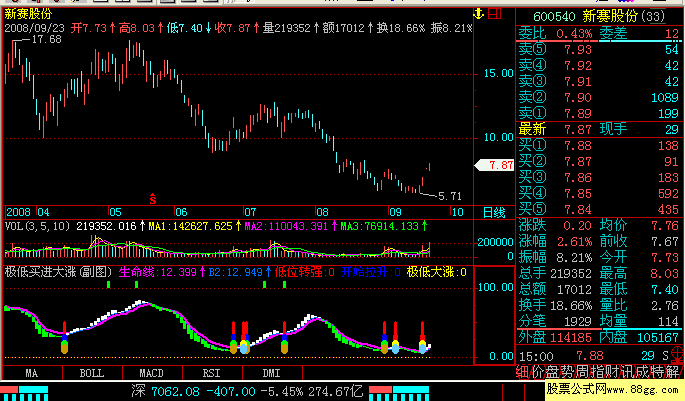Open the 价 price tab in quote panel

537,372
